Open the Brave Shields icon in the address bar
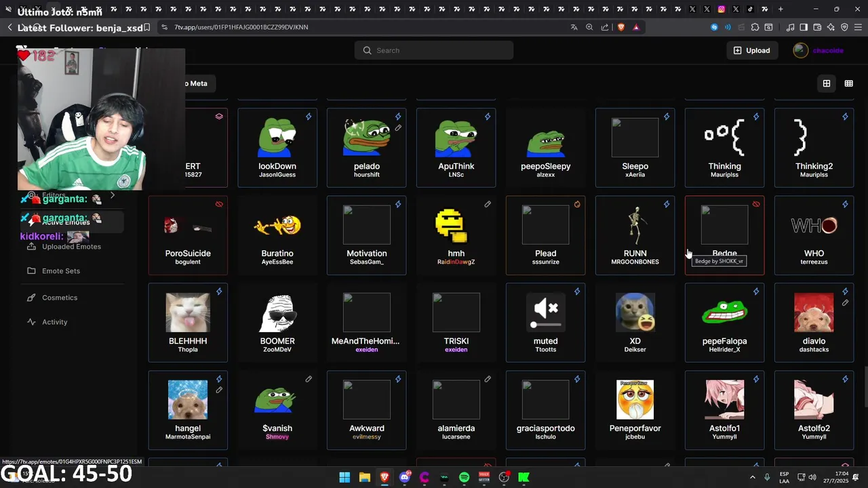This screenshot has width=868, height=488. coord(620,27)
